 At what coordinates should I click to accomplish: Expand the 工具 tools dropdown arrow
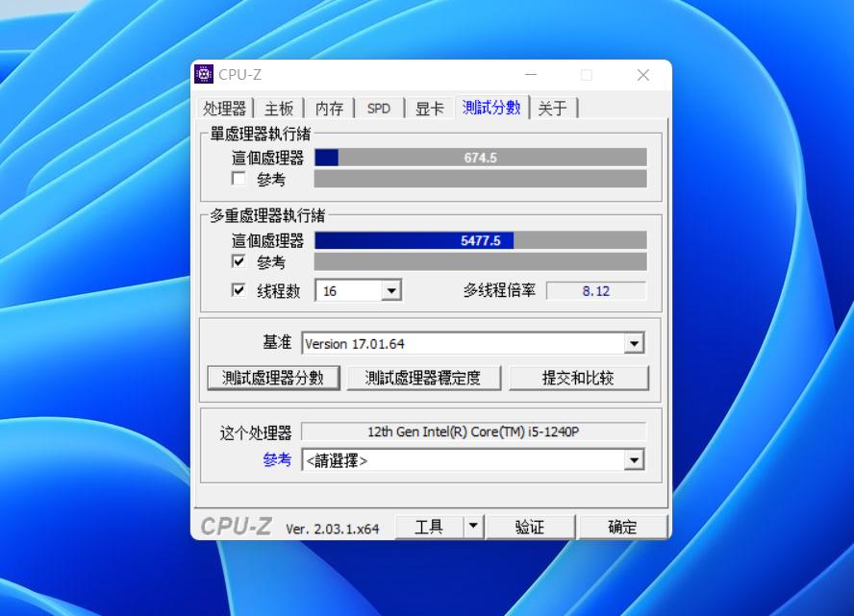(472, 526)
